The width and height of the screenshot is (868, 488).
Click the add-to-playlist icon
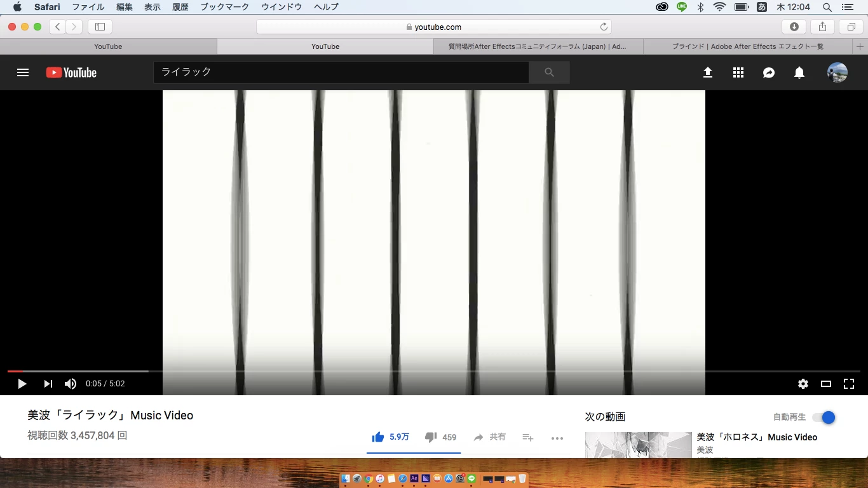pos(527,437)
